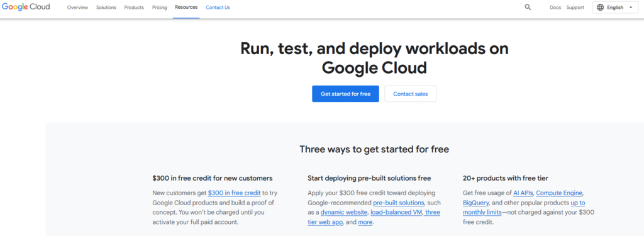Click the globe language icon
The image size is (644, 236).
[601, 8]
